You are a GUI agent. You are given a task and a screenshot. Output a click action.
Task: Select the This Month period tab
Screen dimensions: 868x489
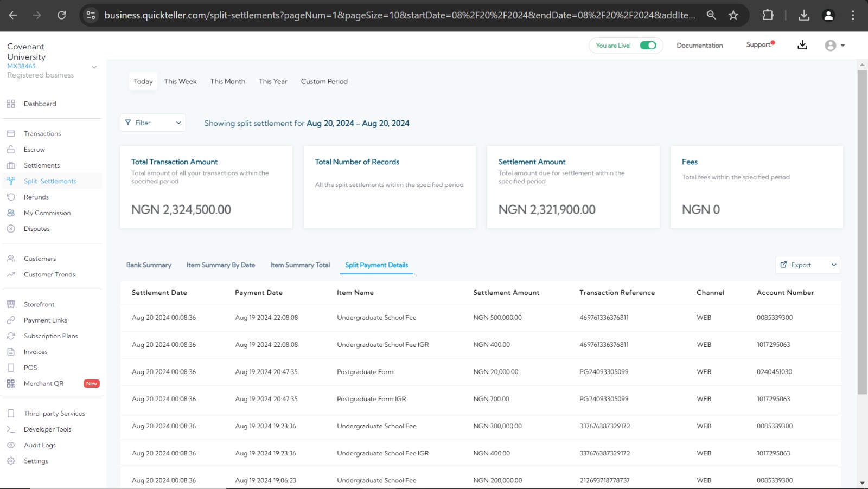click(228, 81)
